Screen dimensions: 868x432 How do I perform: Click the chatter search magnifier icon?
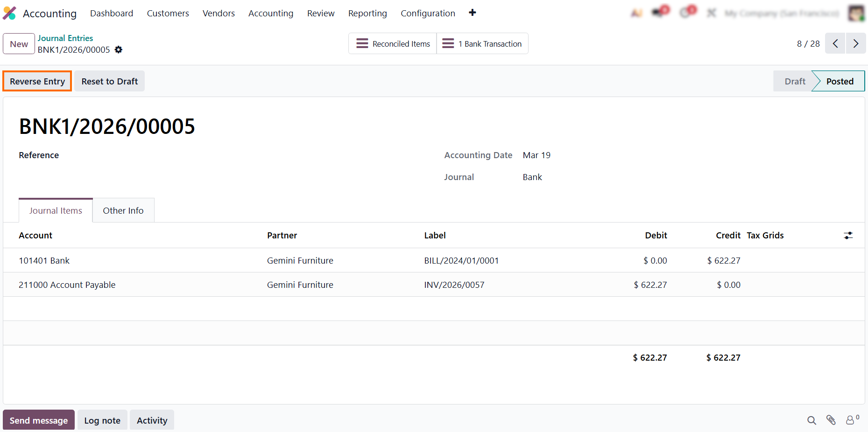(x=812, y=420)
